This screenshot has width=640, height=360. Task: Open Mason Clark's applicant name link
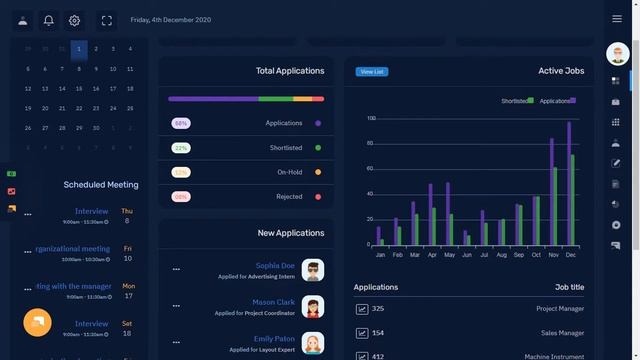tap(273, 302)
